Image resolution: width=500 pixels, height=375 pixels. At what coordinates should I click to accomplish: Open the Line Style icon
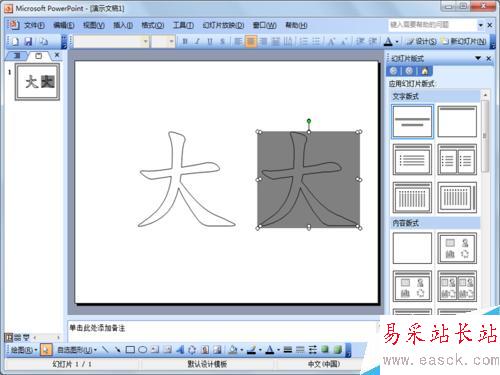click(x=288, y=350)
